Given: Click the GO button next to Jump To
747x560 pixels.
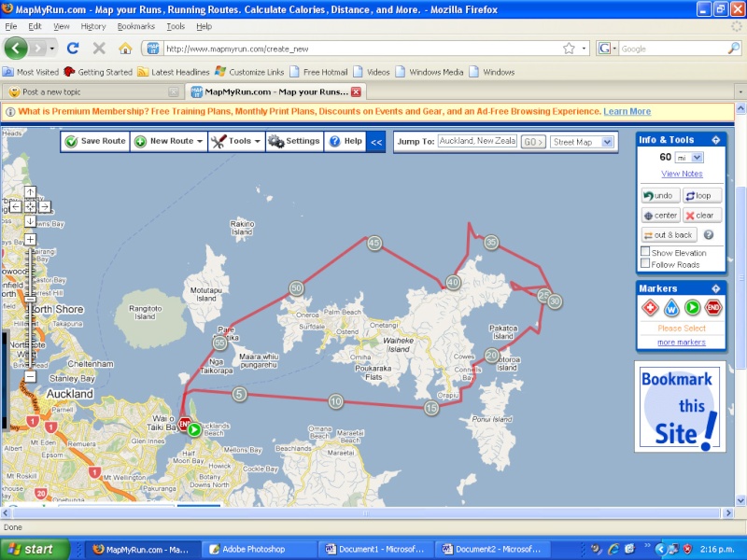Looking at the screenshot, I should 533,142.
